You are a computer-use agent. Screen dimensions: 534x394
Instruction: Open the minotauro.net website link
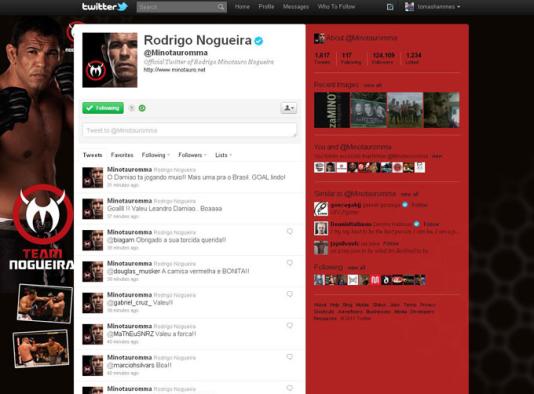(x=174, y=70)
